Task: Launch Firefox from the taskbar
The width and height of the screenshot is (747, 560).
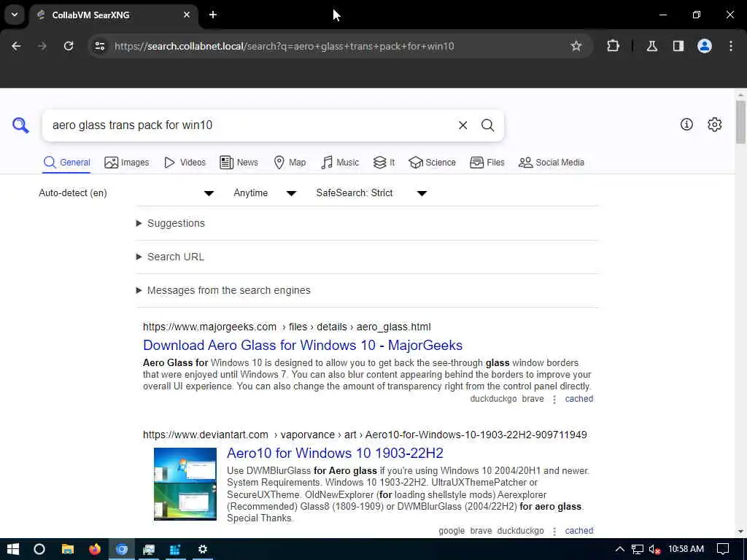Action: [94, 549]
